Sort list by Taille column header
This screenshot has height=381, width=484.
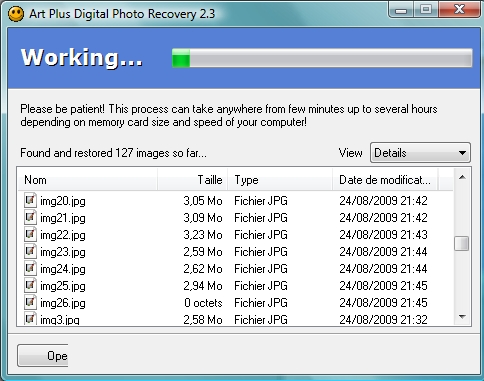(x=193, y=180)
